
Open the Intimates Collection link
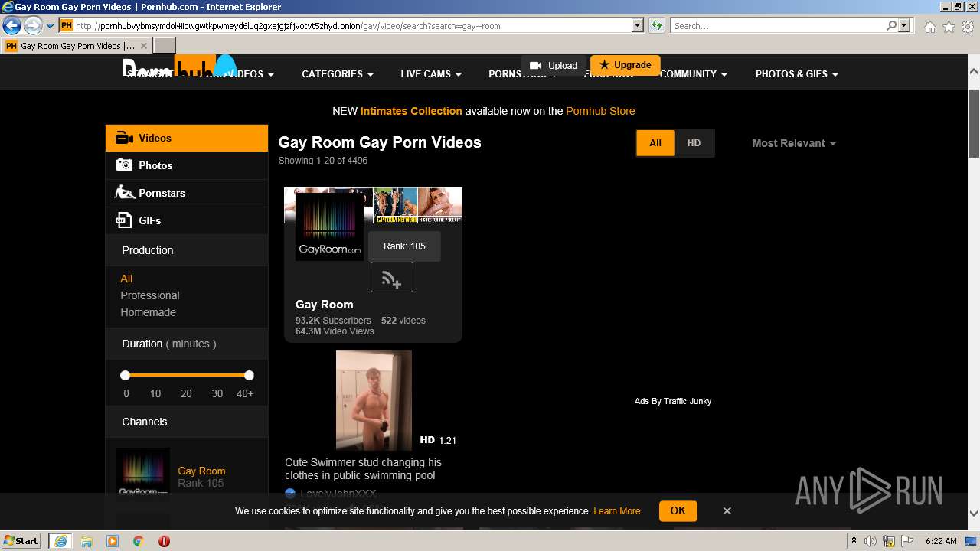pos(411,111)
